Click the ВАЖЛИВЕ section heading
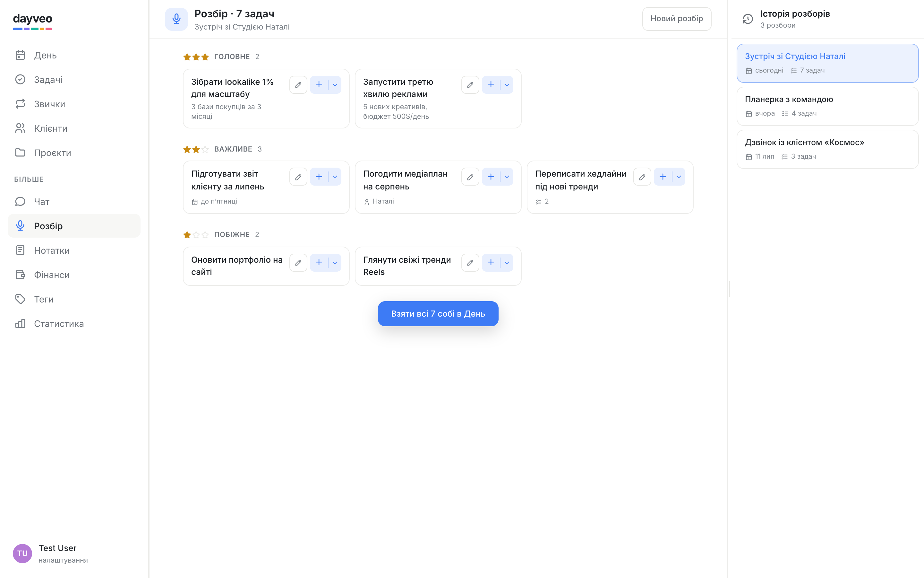This screenshot has width=924, height=578. coord(233,149)
